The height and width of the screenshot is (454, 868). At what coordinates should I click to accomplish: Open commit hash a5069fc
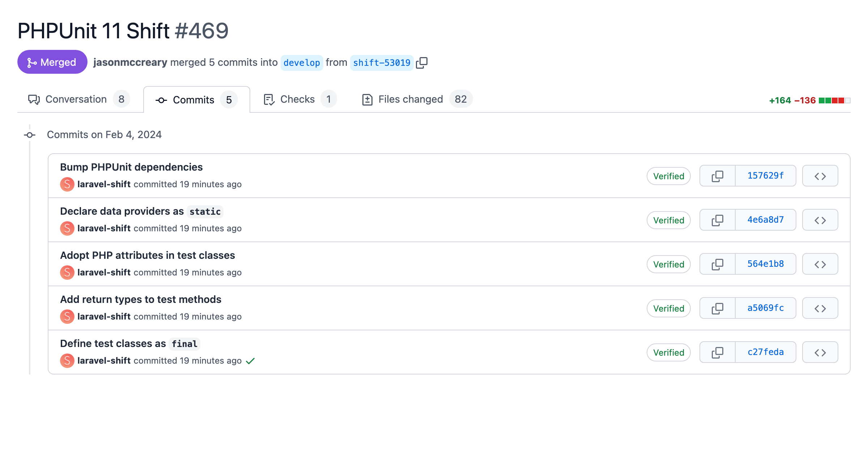pos(766,308)
